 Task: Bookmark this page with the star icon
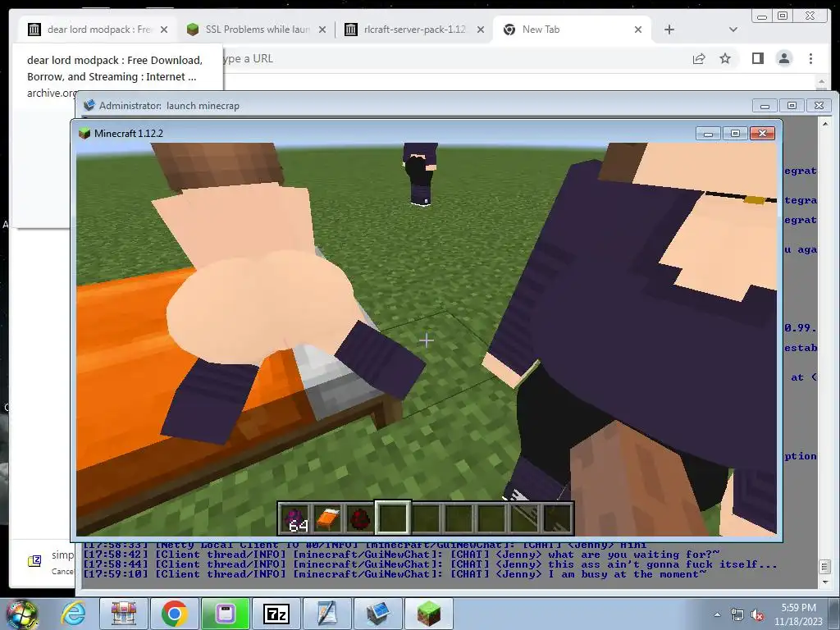(725, 58)
